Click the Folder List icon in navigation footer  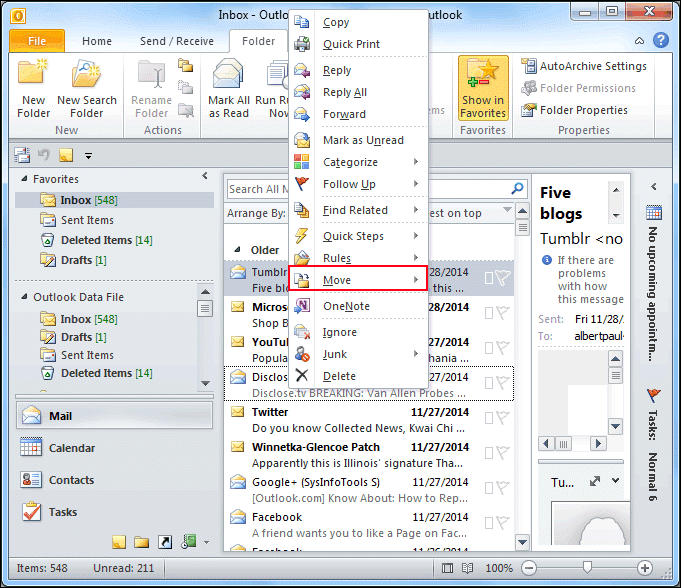point(141,542)
